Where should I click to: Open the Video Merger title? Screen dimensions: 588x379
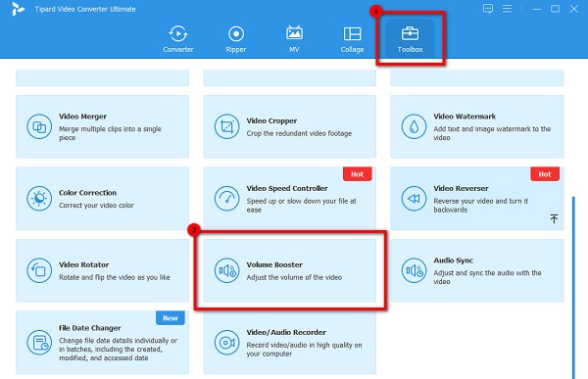click(83, 117)
